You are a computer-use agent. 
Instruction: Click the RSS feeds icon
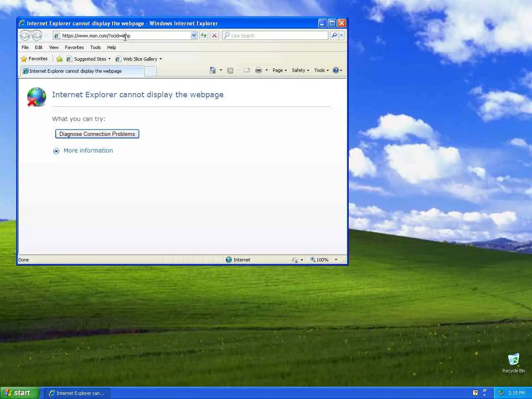230,70
